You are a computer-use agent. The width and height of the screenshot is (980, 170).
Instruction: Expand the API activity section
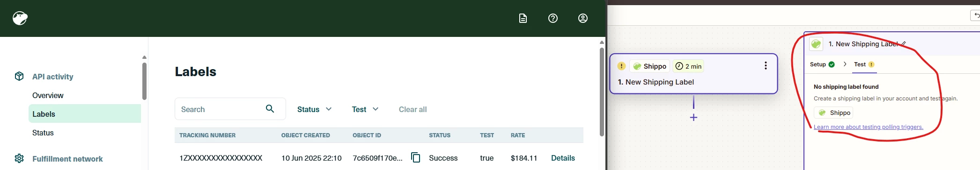pyautogui.click(x=52, y=77)
